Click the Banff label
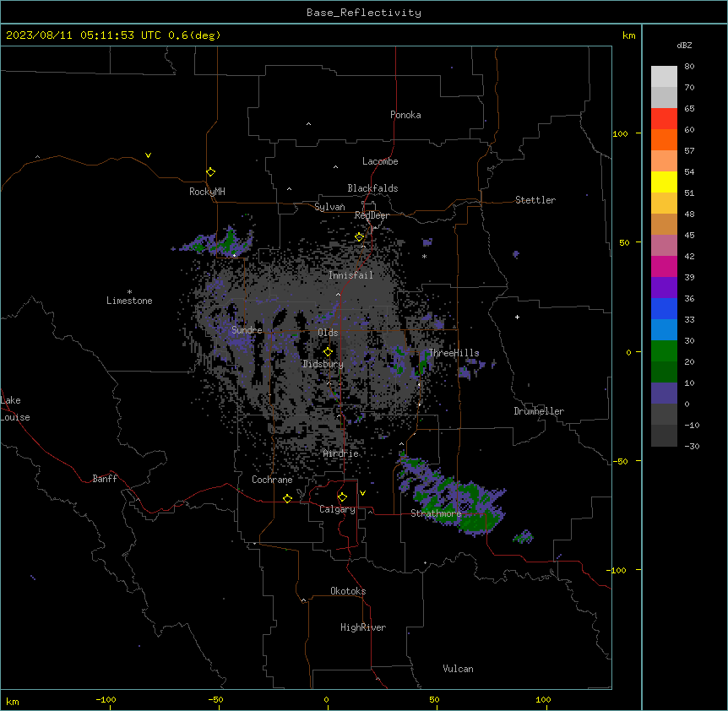 105,479
